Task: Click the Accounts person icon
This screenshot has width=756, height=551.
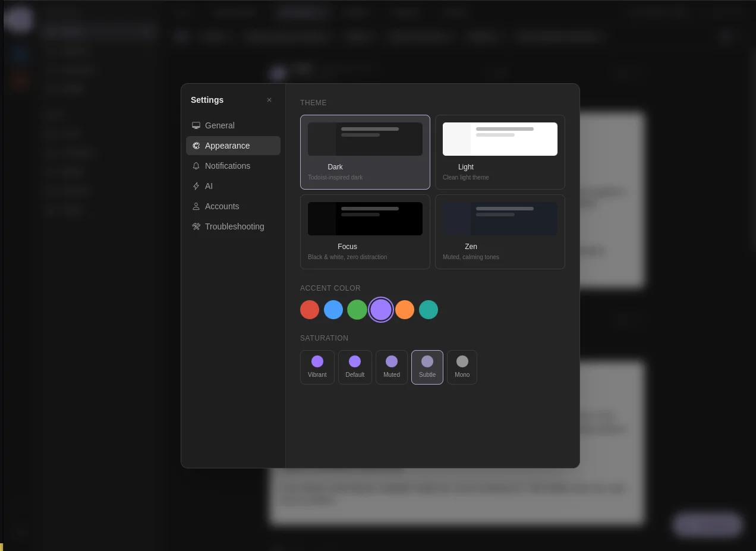Action: pyautogui.click(x=196, y=206)
